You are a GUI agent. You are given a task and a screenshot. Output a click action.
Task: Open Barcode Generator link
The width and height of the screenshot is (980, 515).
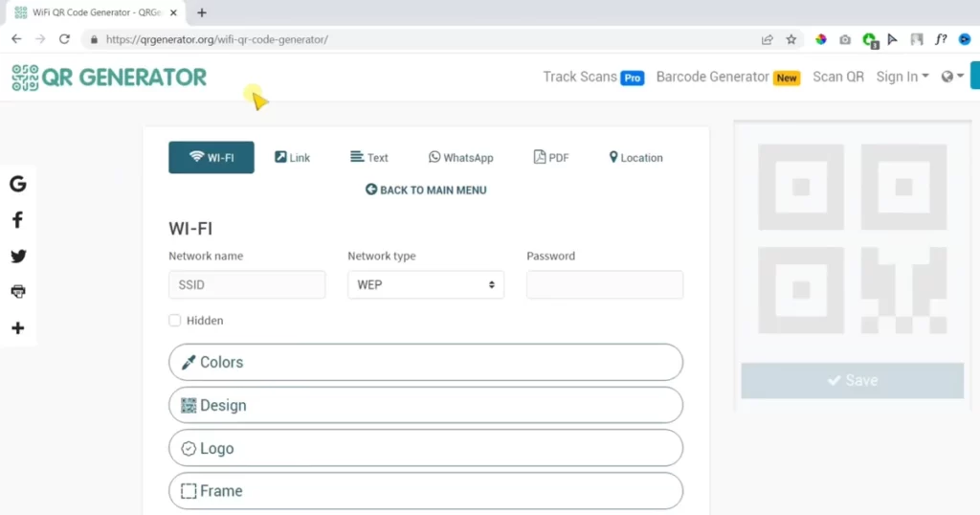point(728,77)
